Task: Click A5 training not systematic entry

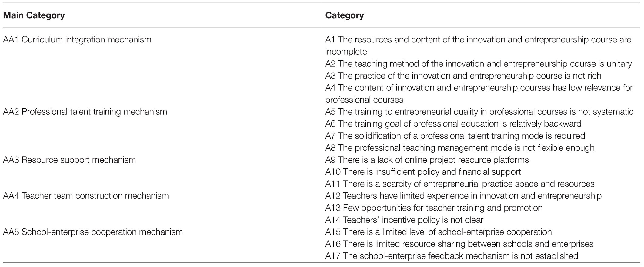Action: pyautogui.click(x=479, y=112)
